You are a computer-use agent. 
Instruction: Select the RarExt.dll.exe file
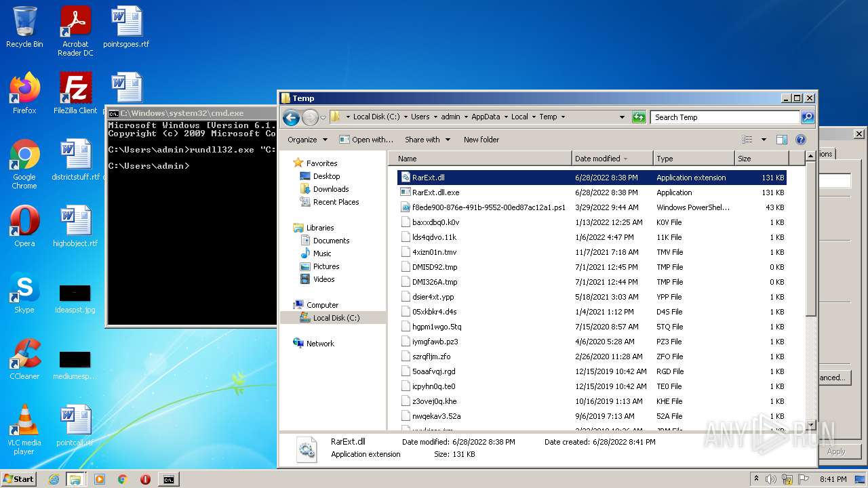click(592, 192)
